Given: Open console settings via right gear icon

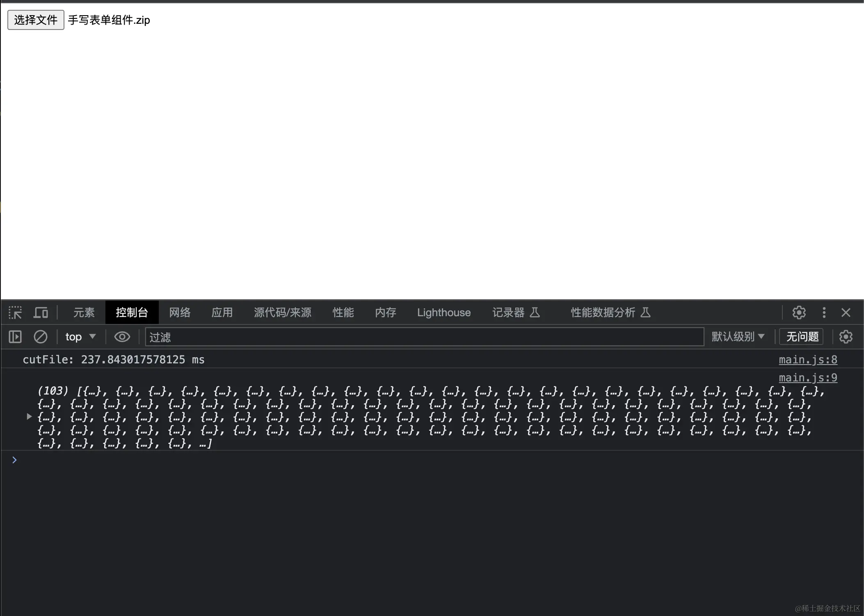Looking at the screenshot, I should click(846, 337).
